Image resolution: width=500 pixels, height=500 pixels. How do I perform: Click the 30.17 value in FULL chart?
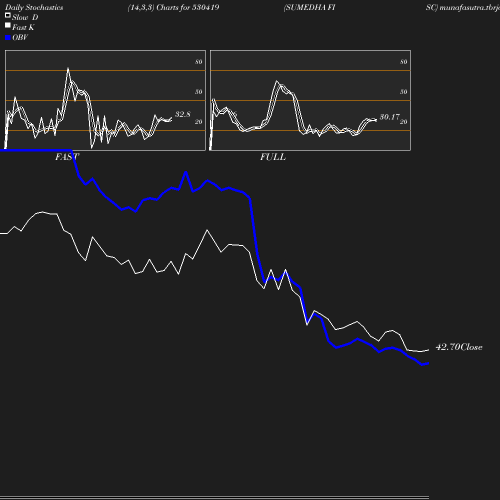click(390, 117)
